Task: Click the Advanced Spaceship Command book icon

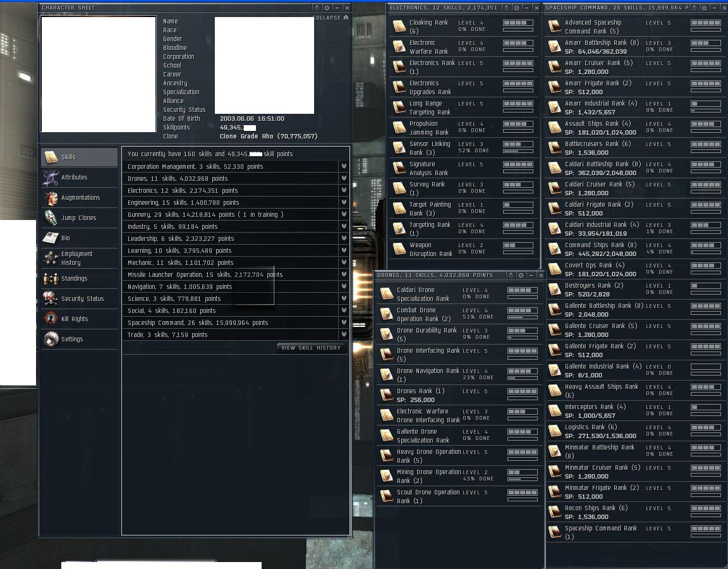Action: (x=554, y=27)
